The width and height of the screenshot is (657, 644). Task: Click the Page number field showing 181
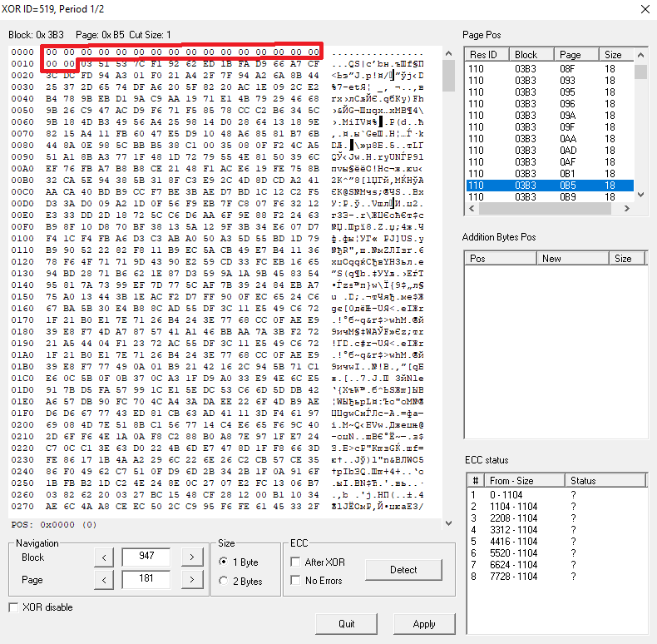(x=146, y=579)
